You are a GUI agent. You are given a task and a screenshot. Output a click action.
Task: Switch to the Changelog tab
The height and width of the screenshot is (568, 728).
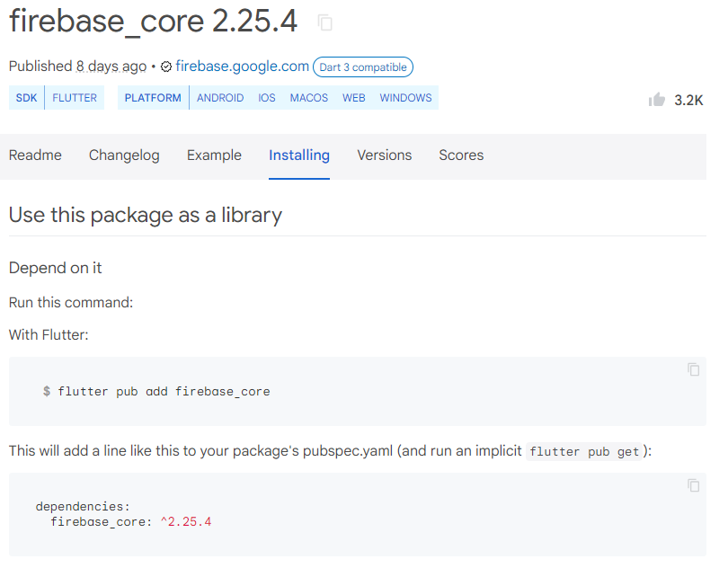(124, 155)
